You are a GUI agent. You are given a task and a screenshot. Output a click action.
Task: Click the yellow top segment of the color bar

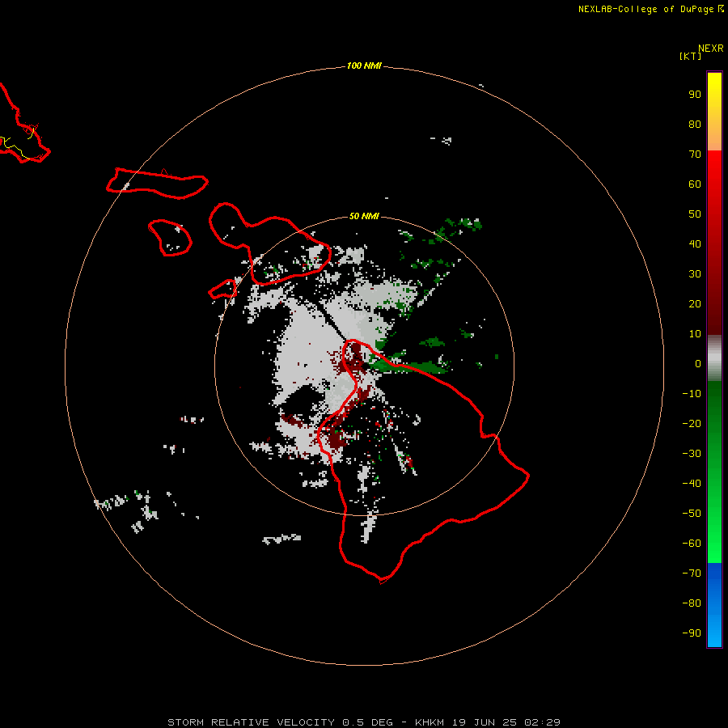tap(714, 112)
